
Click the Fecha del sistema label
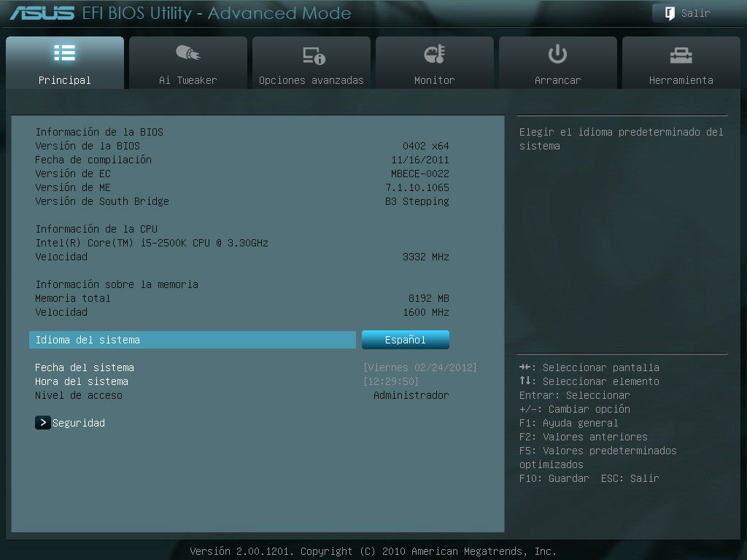[x=85, y=367]
